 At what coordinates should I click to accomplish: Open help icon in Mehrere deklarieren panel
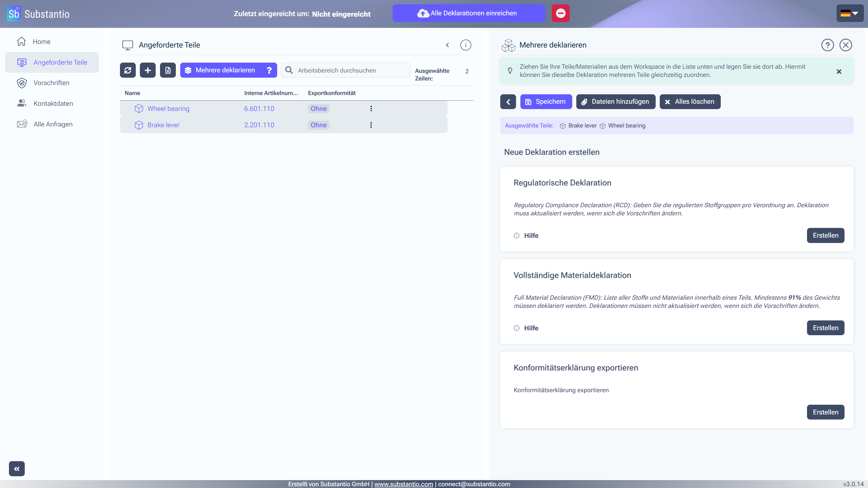pos(827,45)
